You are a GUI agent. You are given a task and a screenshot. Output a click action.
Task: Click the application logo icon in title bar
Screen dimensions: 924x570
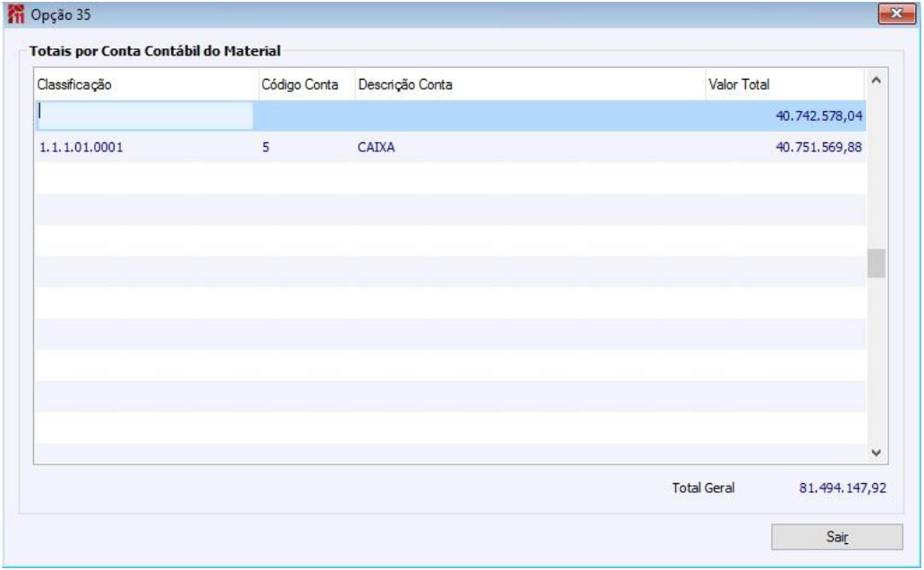(x=16, y=14)
